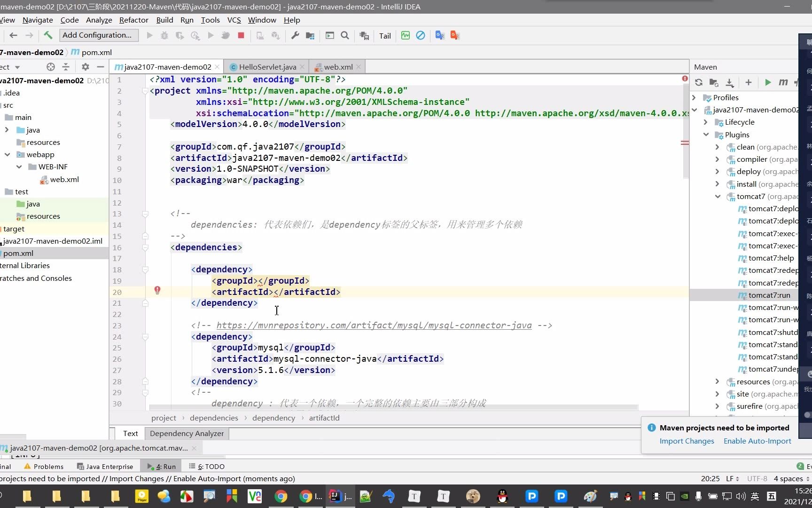Click the dependency breadcrumb in editor footer
Viewport: 812px width, 508px height.
coord(273,418)
